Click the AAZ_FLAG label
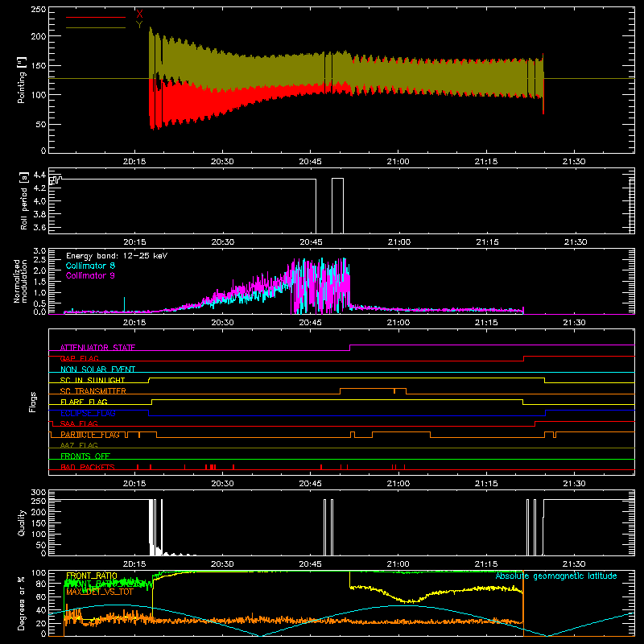644x644 pixels. [x=79, y=445]
